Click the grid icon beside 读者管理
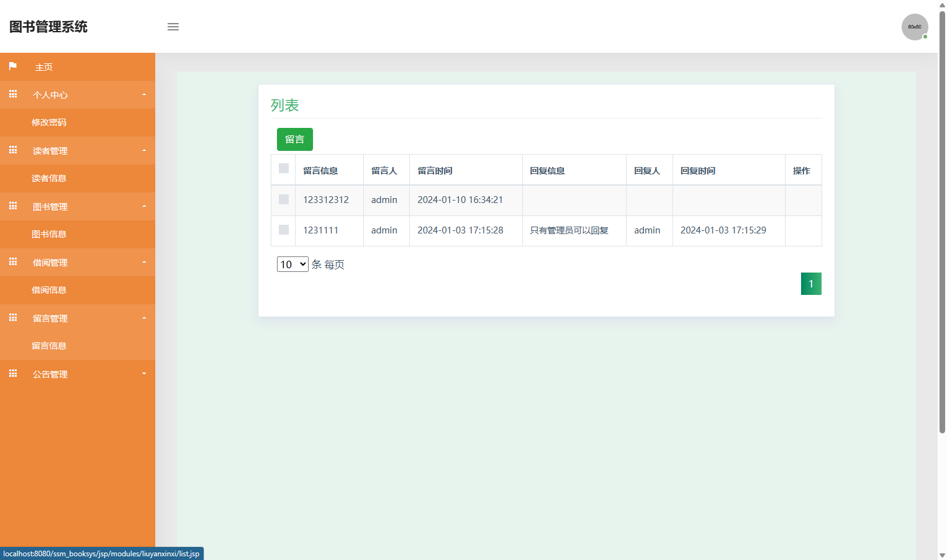947x560 pixels. (13, 150)
